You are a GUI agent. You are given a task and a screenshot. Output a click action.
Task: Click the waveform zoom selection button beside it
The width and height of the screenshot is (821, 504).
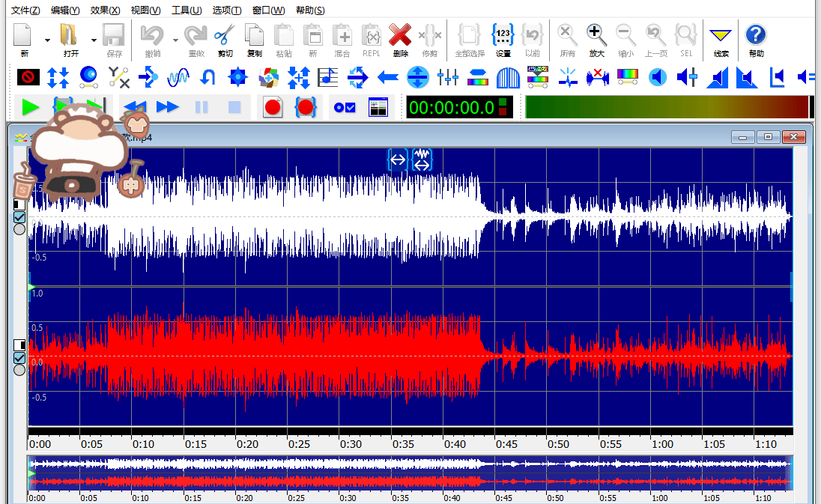pos(422,160)
